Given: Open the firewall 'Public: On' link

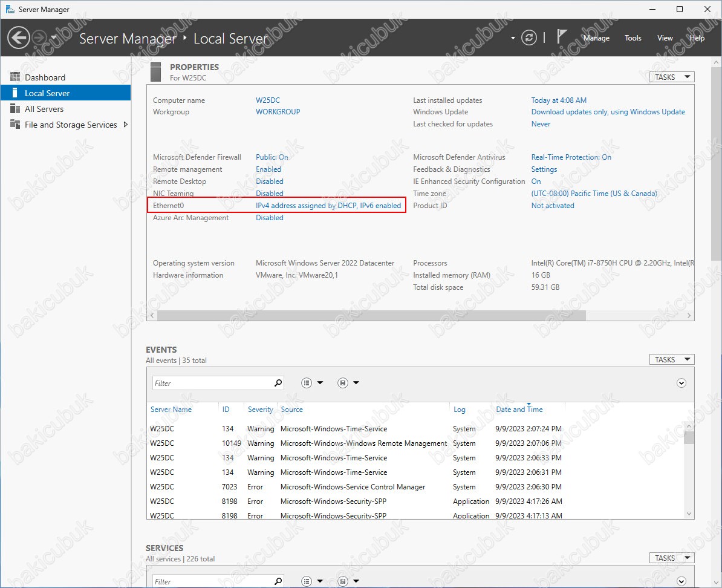Looking at the screenshot, I should tap(272, 157).
